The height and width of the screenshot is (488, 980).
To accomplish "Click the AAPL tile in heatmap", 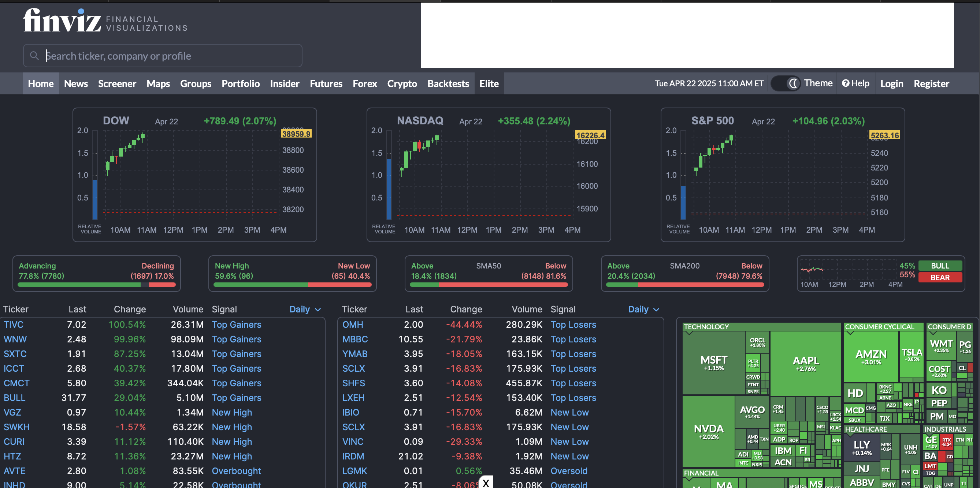I will (x=805, y=363).
